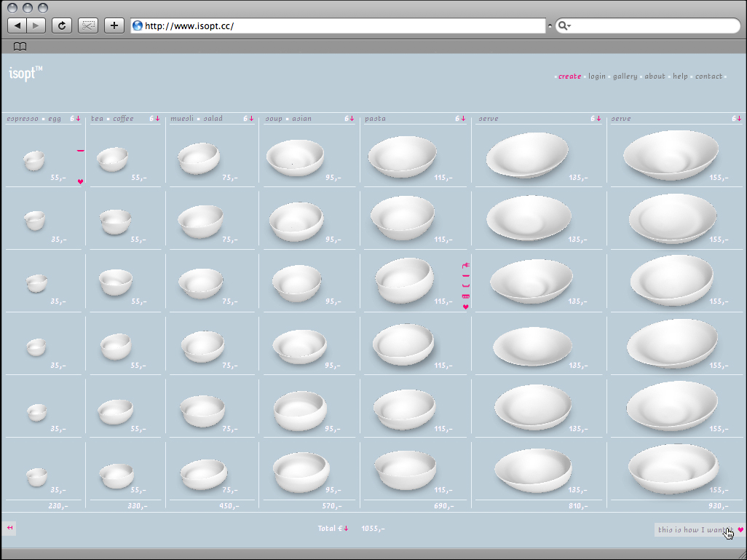Screen dimensions: 747x560
Task: Click the heart next to 'this is how I want it'
Action: point(740,529)
